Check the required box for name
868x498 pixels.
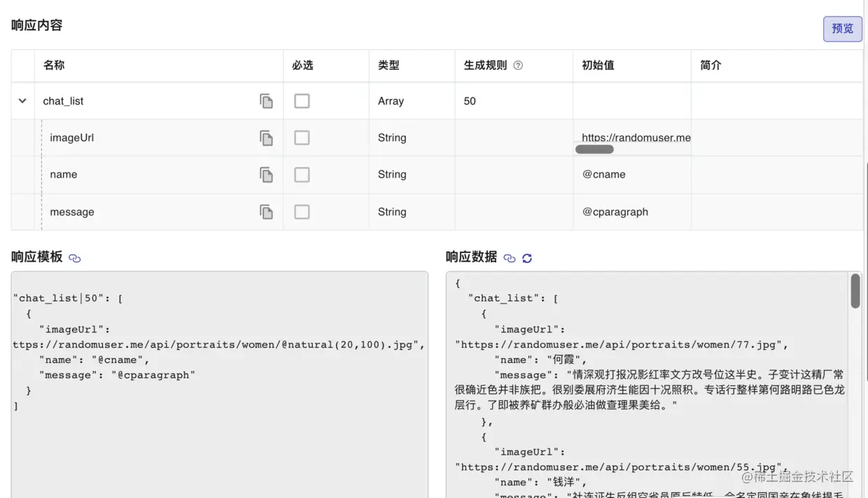point(302,175)
